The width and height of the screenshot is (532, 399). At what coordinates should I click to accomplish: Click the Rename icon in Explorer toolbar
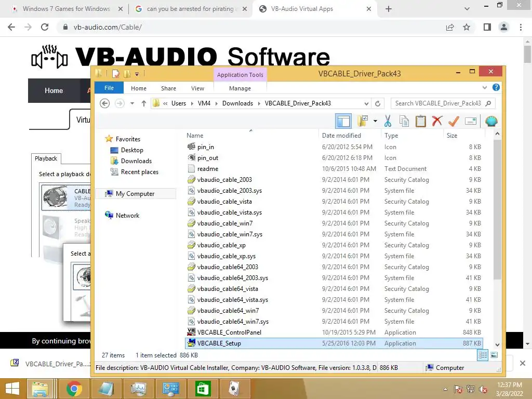(471, 121)
